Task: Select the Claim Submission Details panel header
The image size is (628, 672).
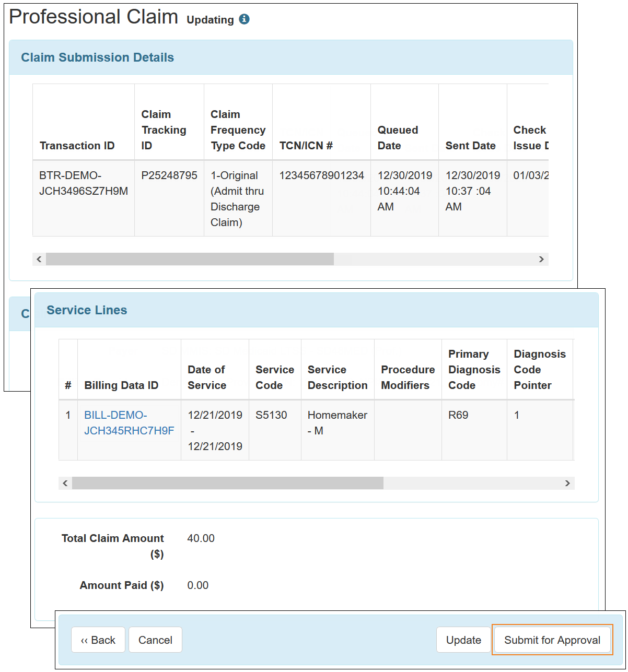Action: [97, 57]
